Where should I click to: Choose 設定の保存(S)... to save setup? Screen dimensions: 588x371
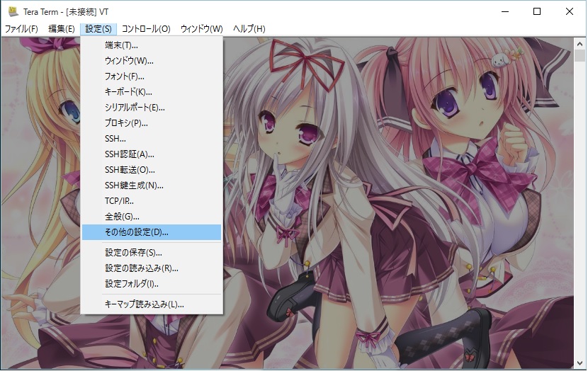(152, 253)
